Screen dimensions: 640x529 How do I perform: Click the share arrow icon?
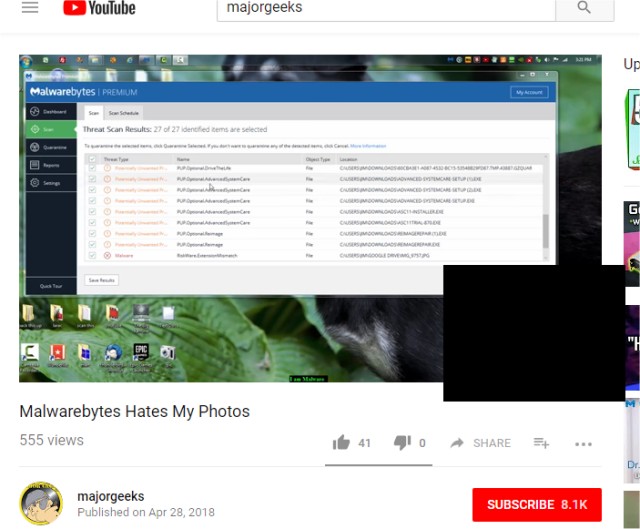[x=457, y=443]
